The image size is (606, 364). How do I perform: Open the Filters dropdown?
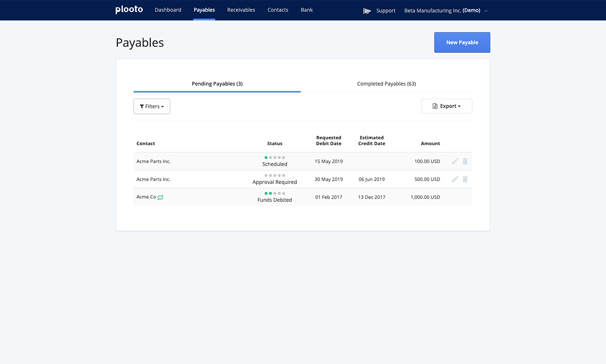tap(151, 106)
